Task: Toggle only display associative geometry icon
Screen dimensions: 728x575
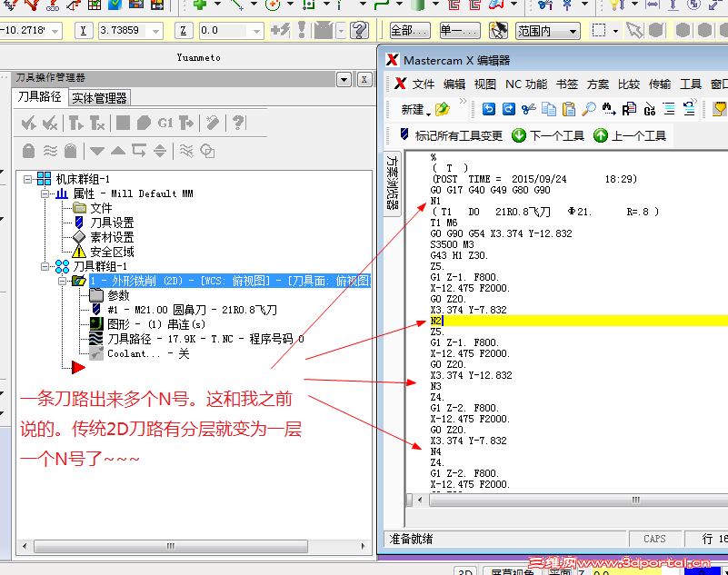Action: coord(207,151)
